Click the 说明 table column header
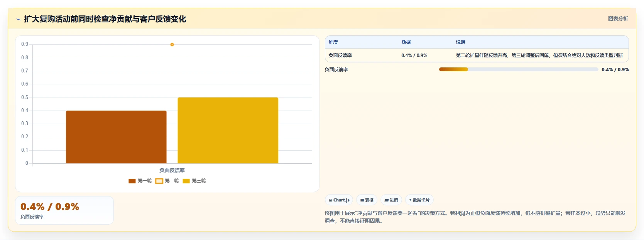644x240 pixels. [460, 42]
